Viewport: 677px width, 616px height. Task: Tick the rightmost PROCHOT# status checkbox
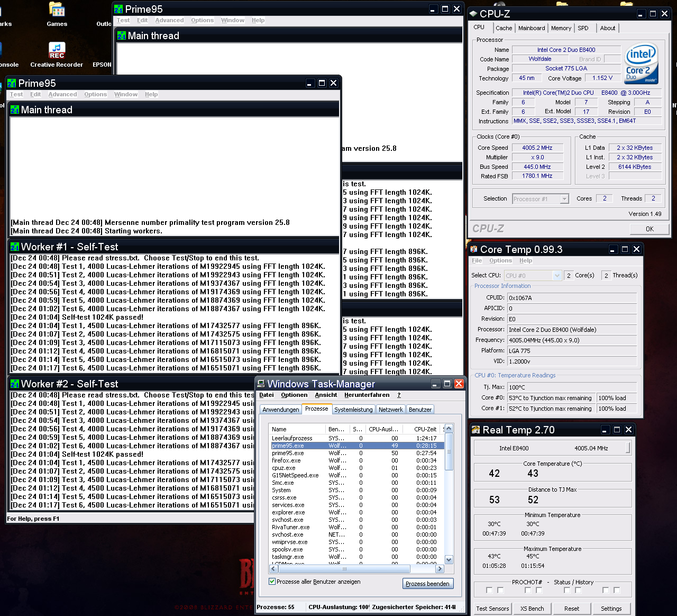pyautogui.click(x=617, y=590)
